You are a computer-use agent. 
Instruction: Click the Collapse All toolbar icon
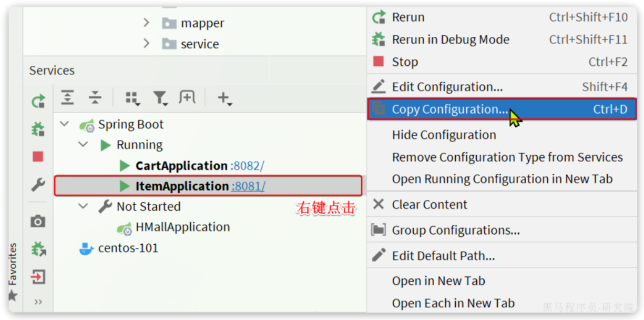pyautogui.click(x=95, y=97)
